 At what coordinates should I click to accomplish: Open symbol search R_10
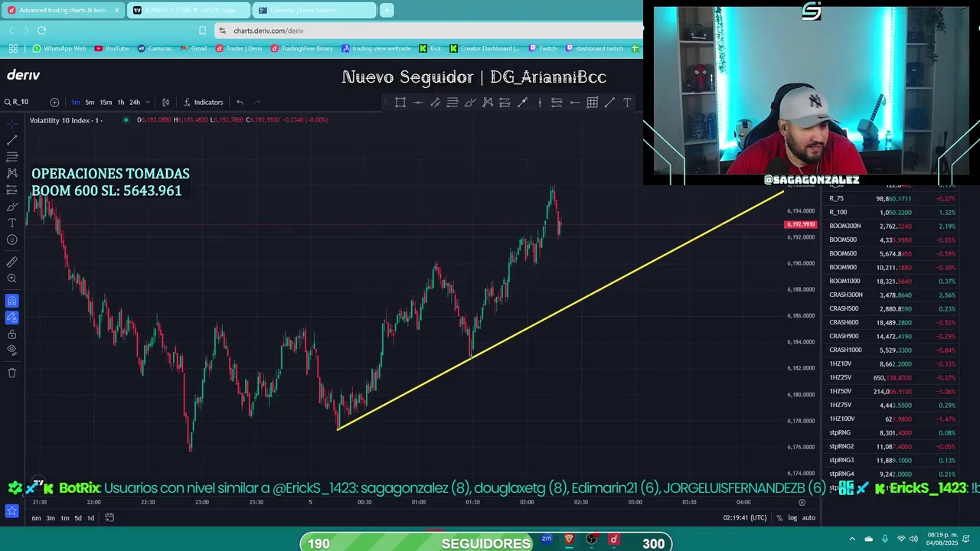[x=16, y=102]
